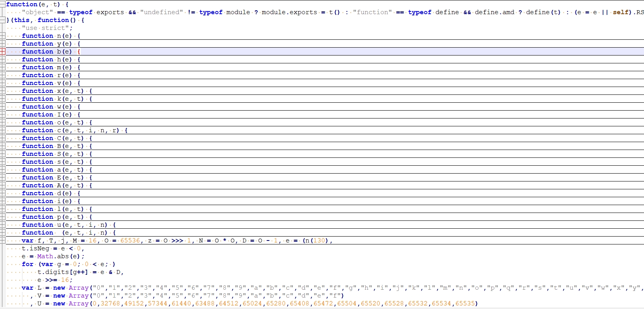Expand the folded function w(e) block
Image resolution: width=644 pixels, height=309 pixels.
(x=3, y=107)
